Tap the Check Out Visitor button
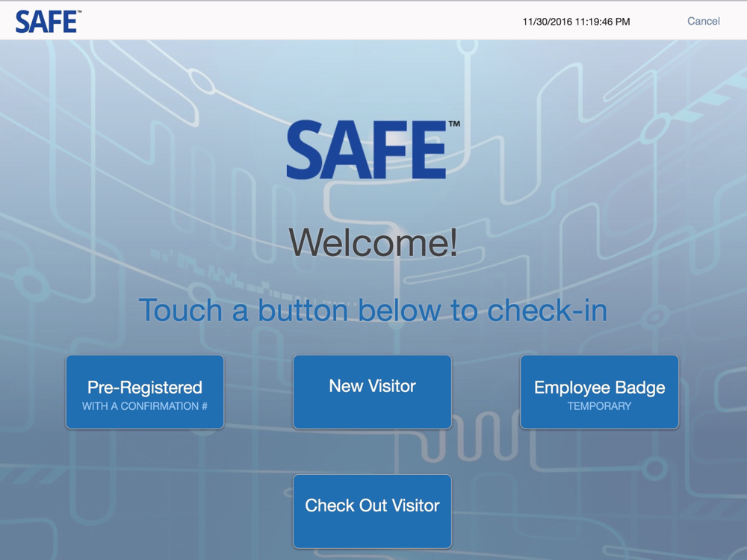 pyautogui.click(x=372, y=511)
